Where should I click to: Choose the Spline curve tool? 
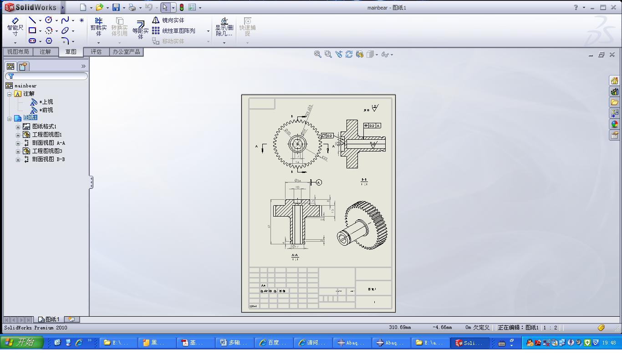click(65, 20)
